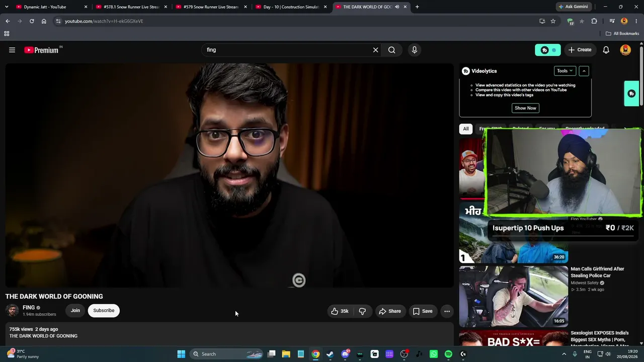Open the Create menu
This screenshot has width=644, height=362.
coord(580,50)
